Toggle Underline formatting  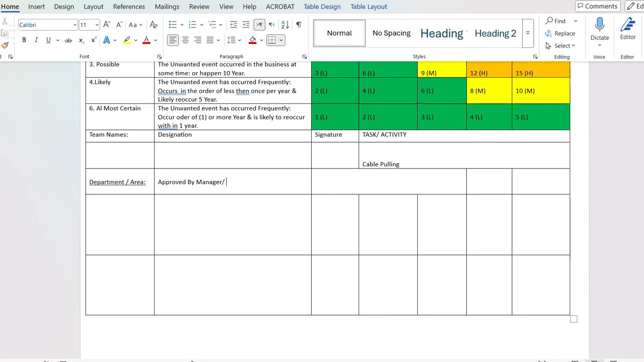(x=48, y=40)
